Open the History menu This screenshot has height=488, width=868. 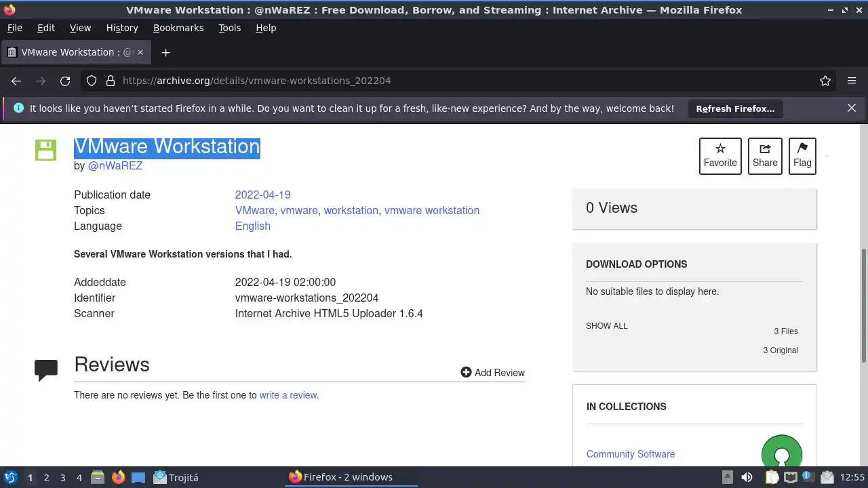coord(122,28)
